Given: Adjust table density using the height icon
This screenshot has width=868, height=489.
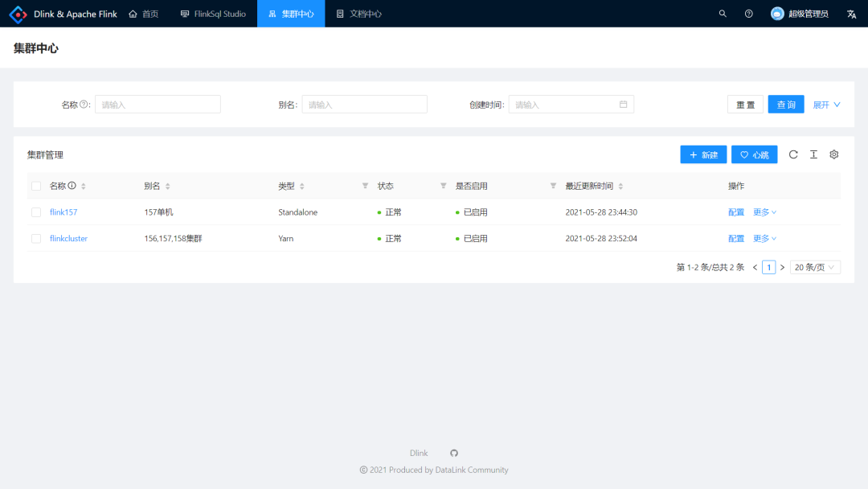Looking at the screenshot, I should 813,154.
